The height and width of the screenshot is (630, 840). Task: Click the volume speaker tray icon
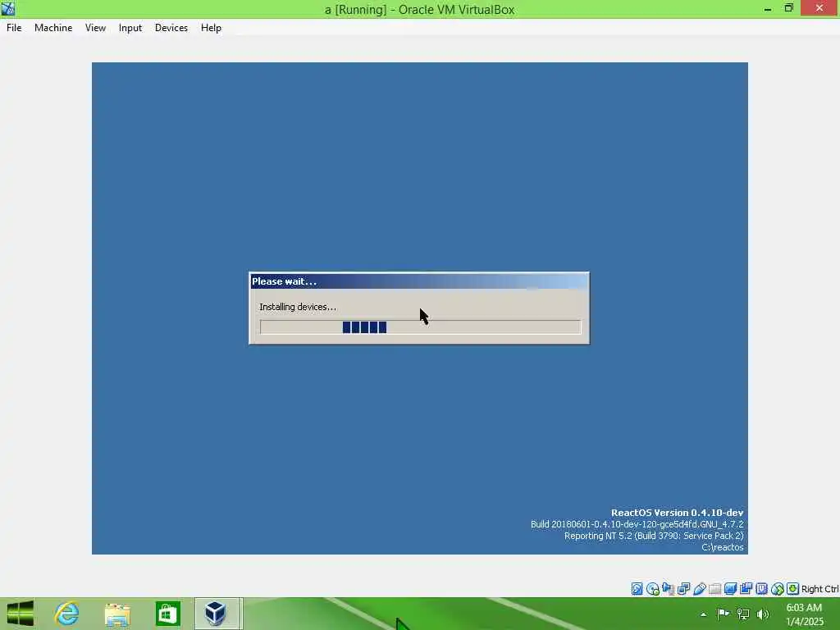coord(763,614)
